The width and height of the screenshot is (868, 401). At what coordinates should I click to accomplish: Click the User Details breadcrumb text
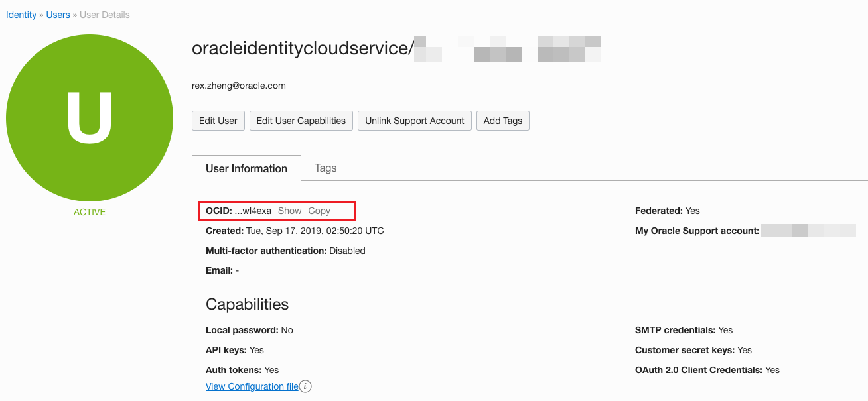[105, 15]
